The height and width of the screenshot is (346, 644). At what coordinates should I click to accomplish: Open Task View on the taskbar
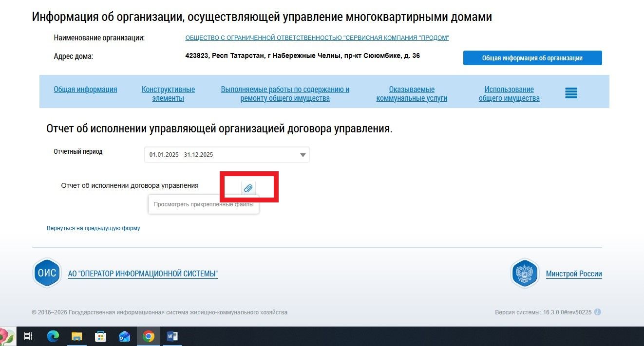coord(28,336)
